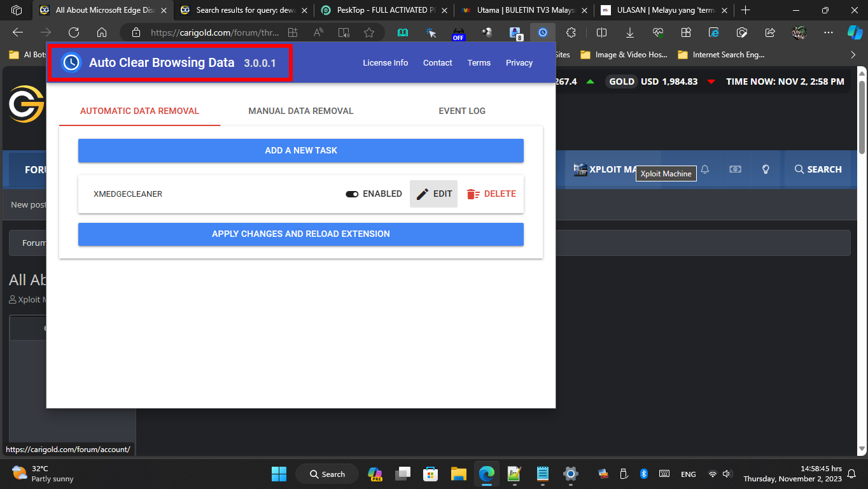
Task: Open Browser essentials heart icon
Action: 658,32
